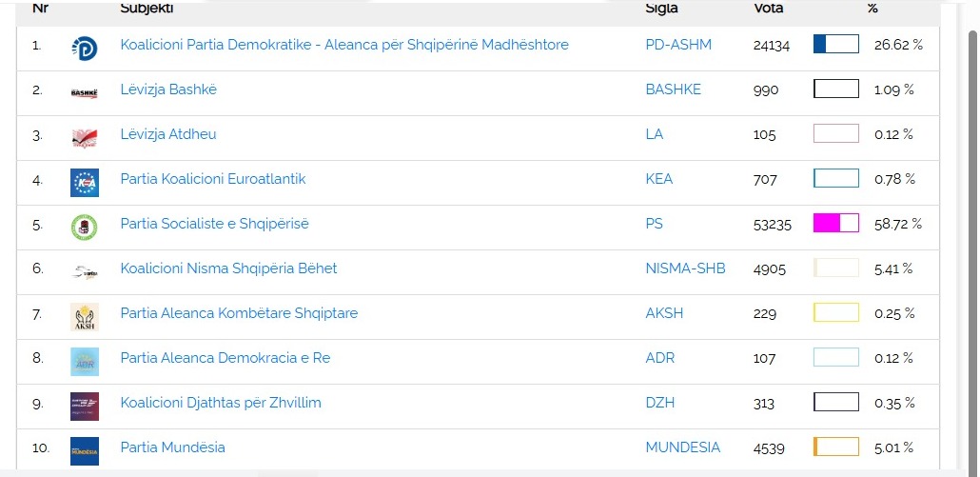Open the MUNDESIA sigla link
The height and width of the screenshot is (477, 980).
(x=682, y=447)
